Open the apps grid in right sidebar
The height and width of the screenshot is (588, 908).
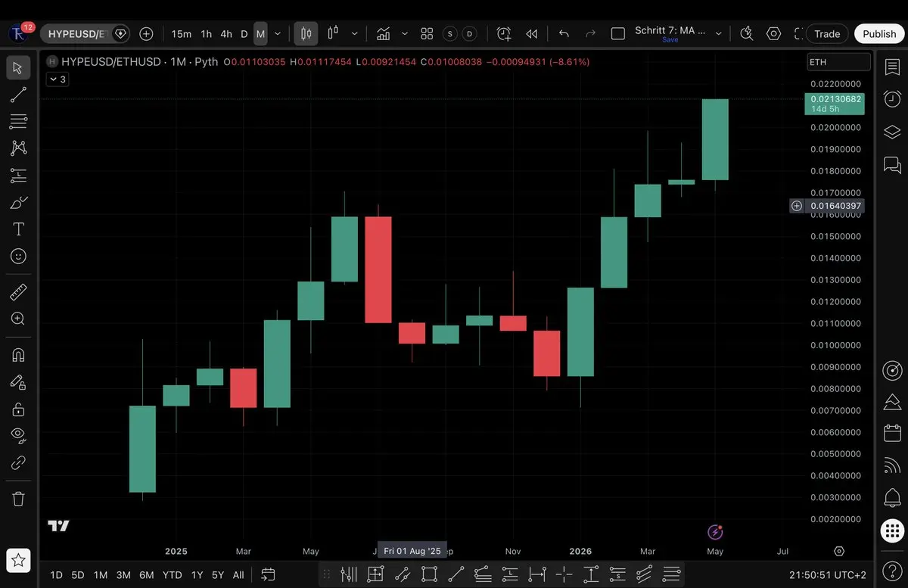[892, 530]
